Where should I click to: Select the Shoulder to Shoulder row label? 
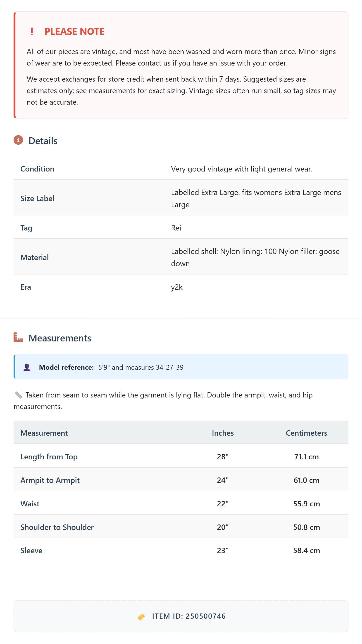tap(57, 527)
